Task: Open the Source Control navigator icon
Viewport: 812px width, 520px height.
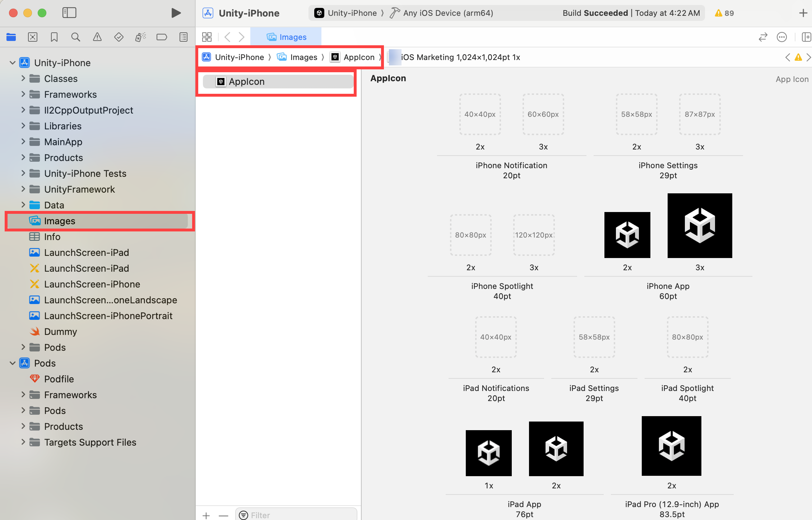Action: coord(33,37)
